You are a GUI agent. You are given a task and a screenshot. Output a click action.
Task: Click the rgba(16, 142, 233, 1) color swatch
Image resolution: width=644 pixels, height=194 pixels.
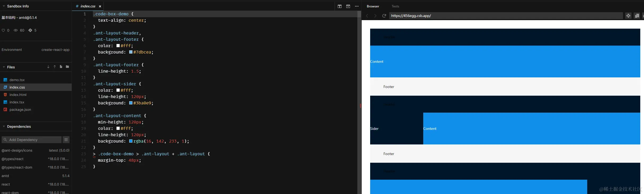pyautogui.click(x=131, y=141)
